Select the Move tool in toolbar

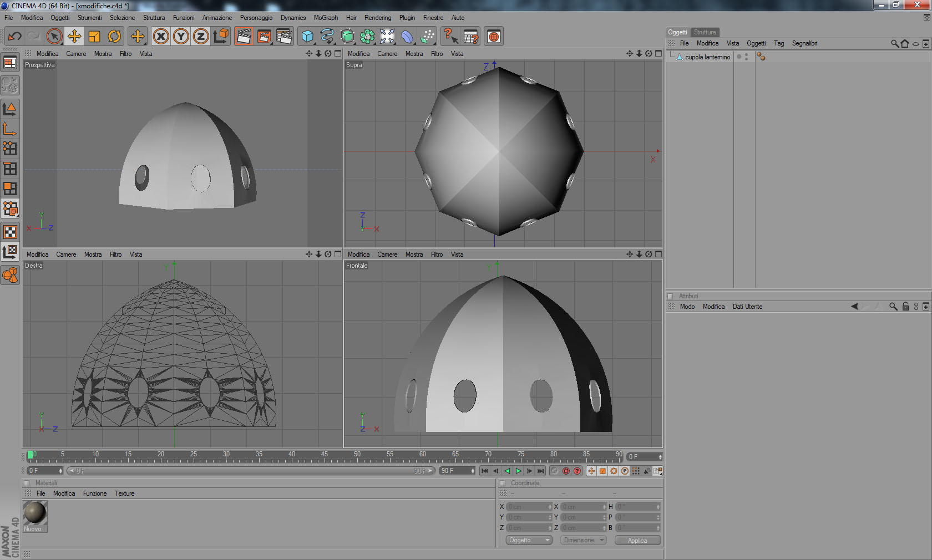click(x=74, y=37)
